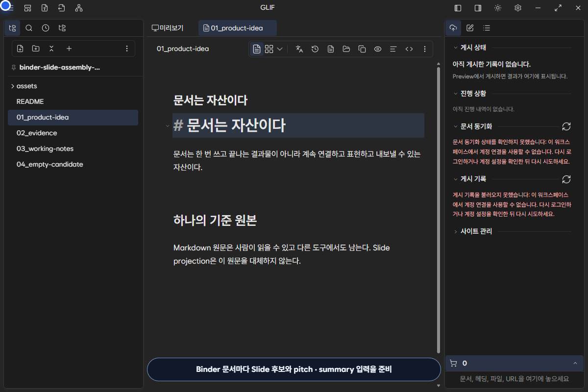Toggle the right sidebar panel
Screen dimensions: 588x392
click(478, 8)
